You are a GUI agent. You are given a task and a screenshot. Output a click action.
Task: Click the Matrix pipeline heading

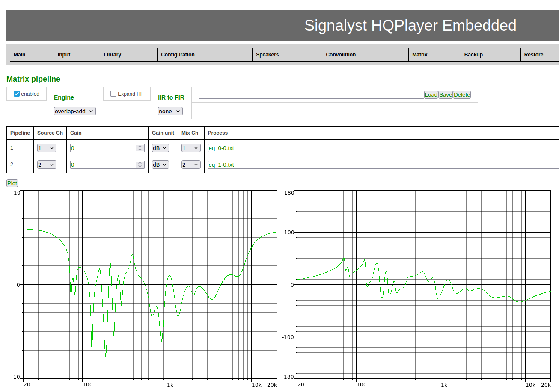click(33, 79)
